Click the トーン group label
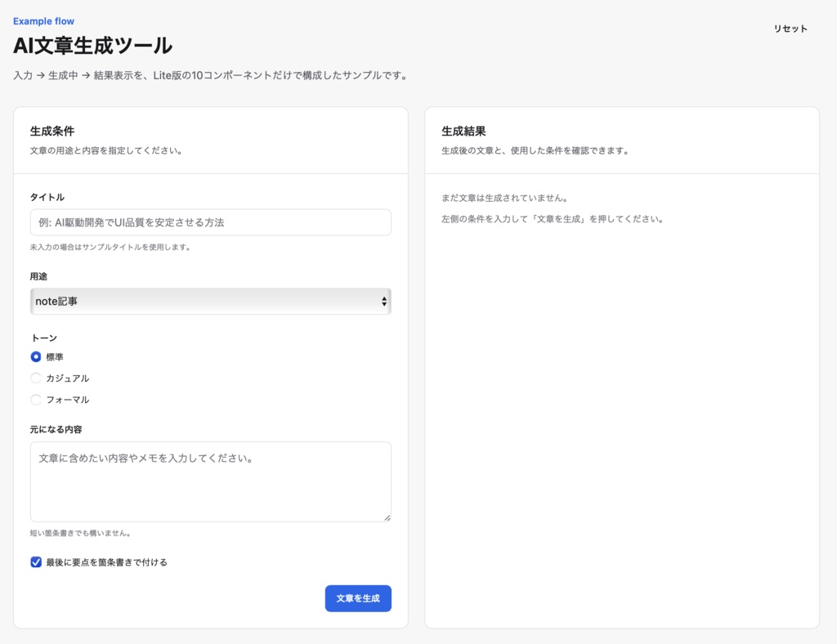 [44, 338]
